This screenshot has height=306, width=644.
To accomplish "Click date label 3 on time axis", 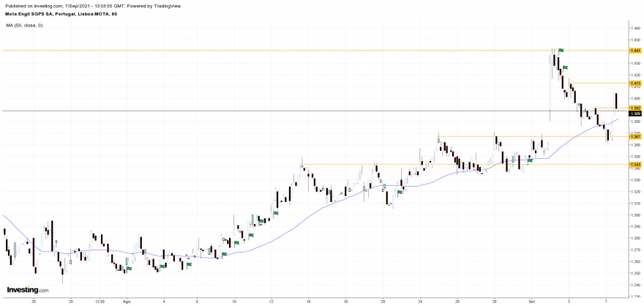I will [x=569, y=301].
